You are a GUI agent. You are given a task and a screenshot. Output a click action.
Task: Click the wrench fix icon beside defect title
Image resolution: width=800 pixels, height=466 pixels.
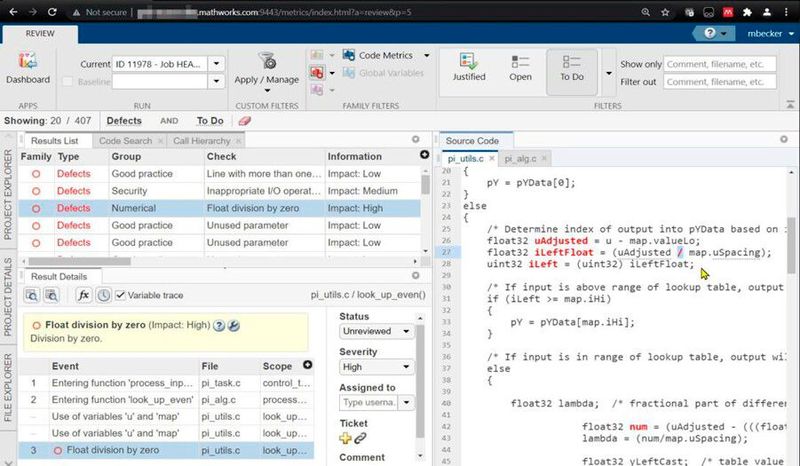[234, 326]
